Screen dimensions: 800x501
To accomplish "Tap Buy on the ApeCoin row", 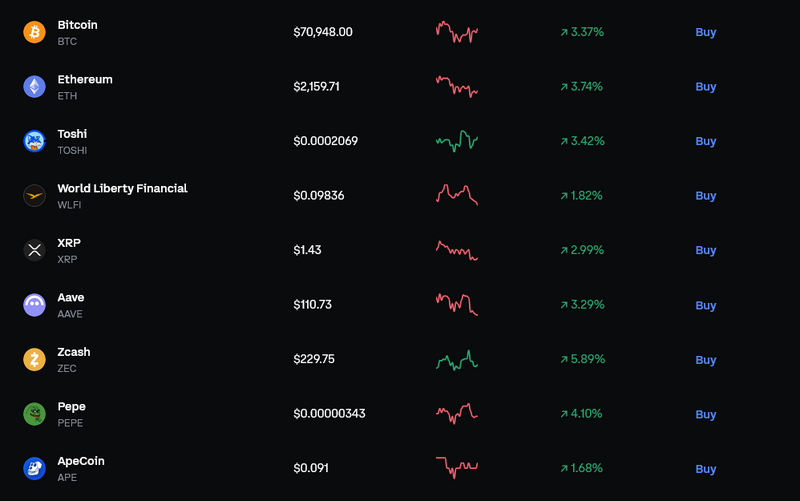I will [x=706, y=469].
